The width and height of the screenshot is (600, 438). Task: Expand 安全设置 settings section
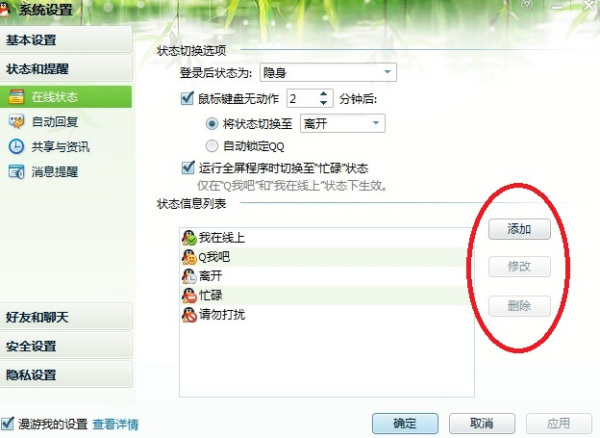tap(66, 346)
